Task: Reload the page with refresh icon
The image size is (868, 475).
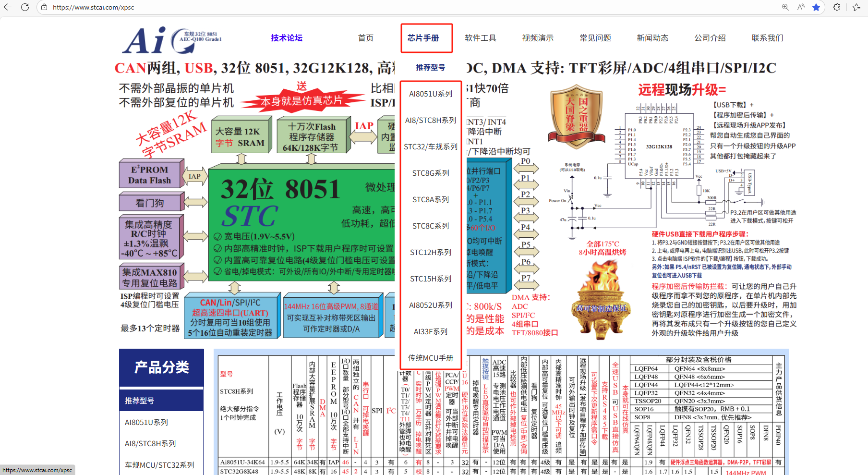Action: (x=25, y=7)
